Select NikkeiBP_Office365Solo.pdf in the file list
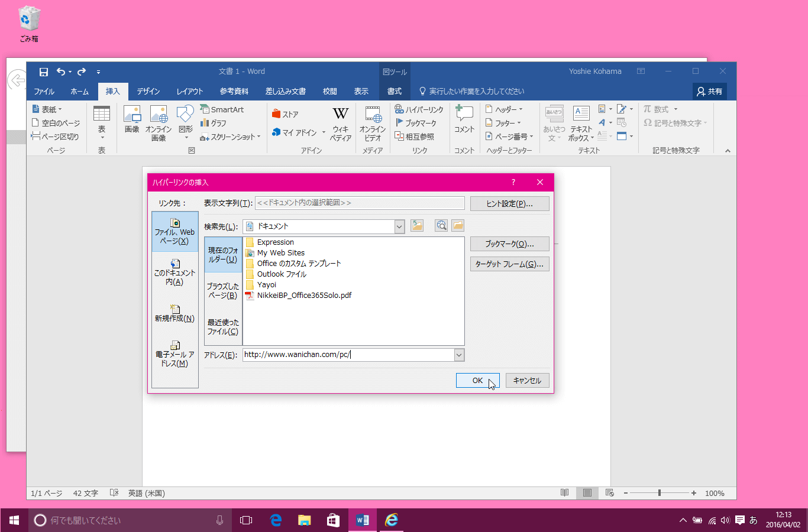This screenshot has height=532, width=808. pos(299,296)
